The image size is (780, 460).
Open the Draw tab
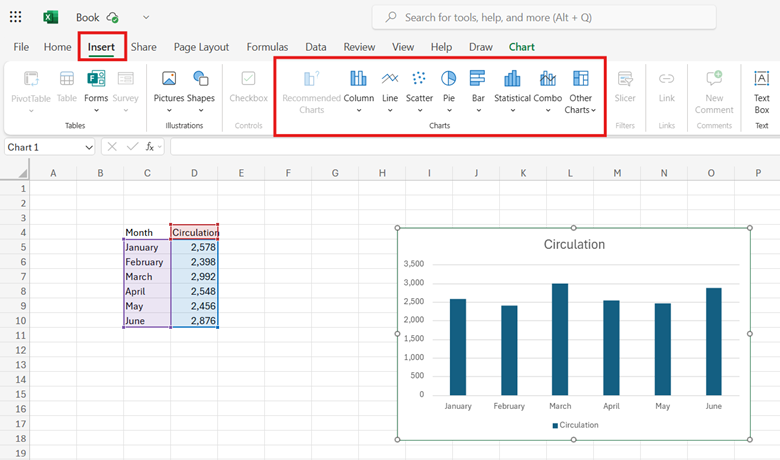pyautogui.click(x=481, y=47)
